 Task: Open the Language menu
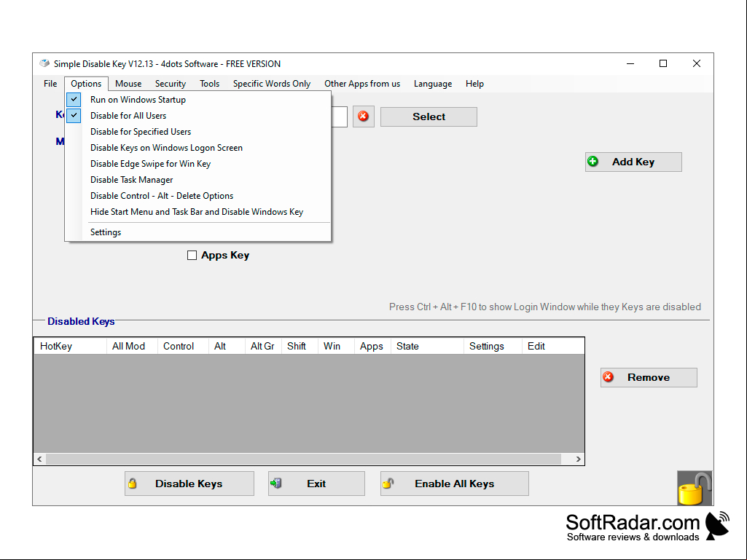click(433, 84)
